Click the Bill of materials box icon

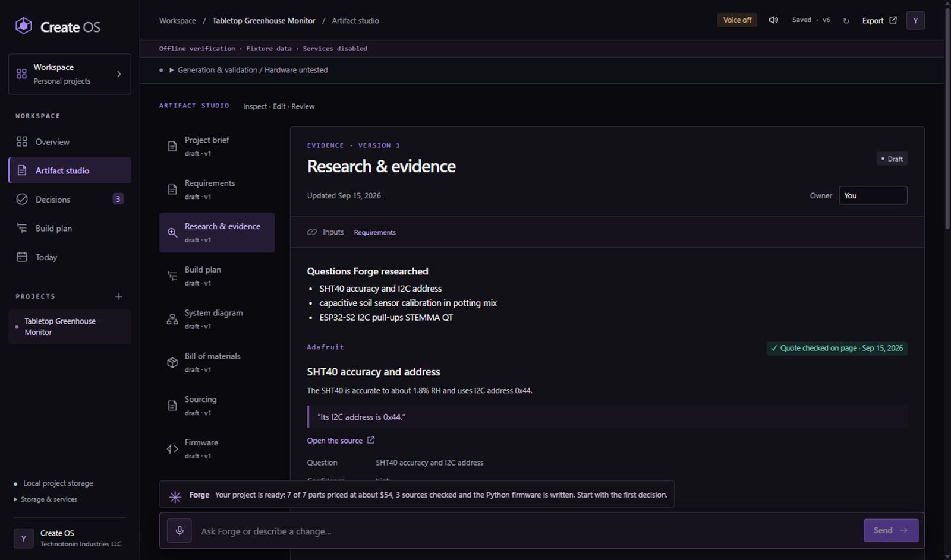pyautogui.click(x=172, y=363)
